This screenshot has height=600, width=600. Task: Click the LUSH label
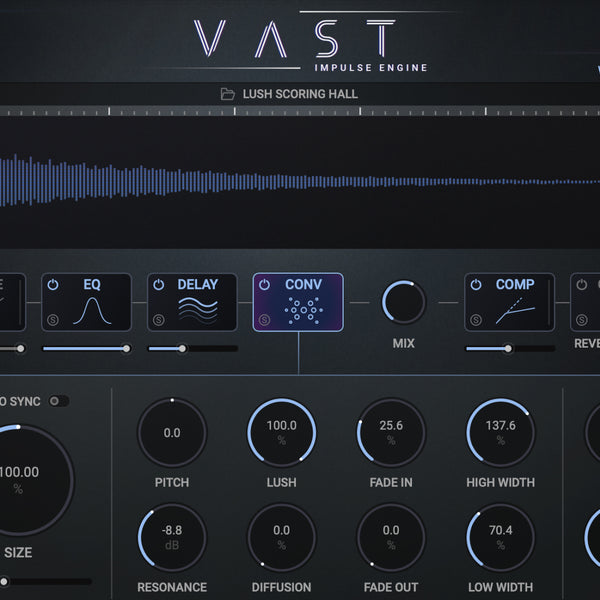tap(282, 482)
